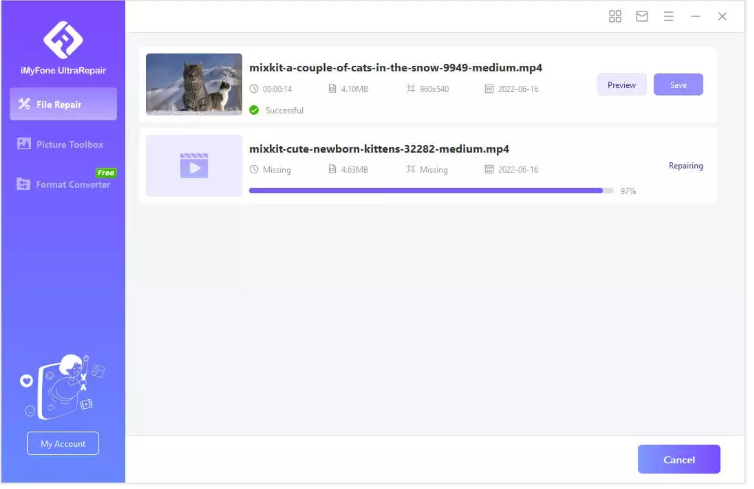Click the Picture Toolbox image icon

tap(24, 144)
